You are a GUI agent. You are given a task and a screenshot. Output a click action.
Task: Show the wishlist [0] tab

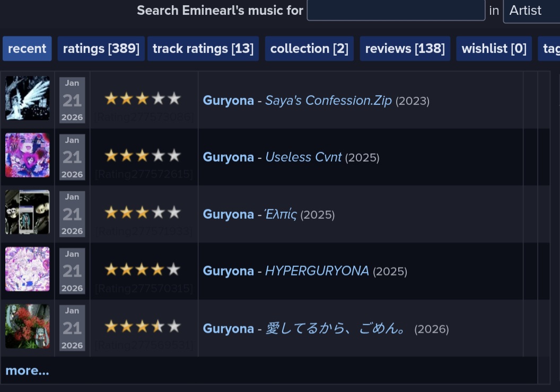click(494, 49)
